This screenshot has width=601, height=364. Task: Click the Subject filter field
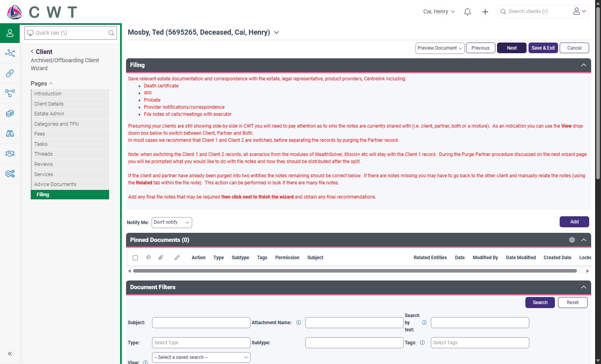pos(201,323)
